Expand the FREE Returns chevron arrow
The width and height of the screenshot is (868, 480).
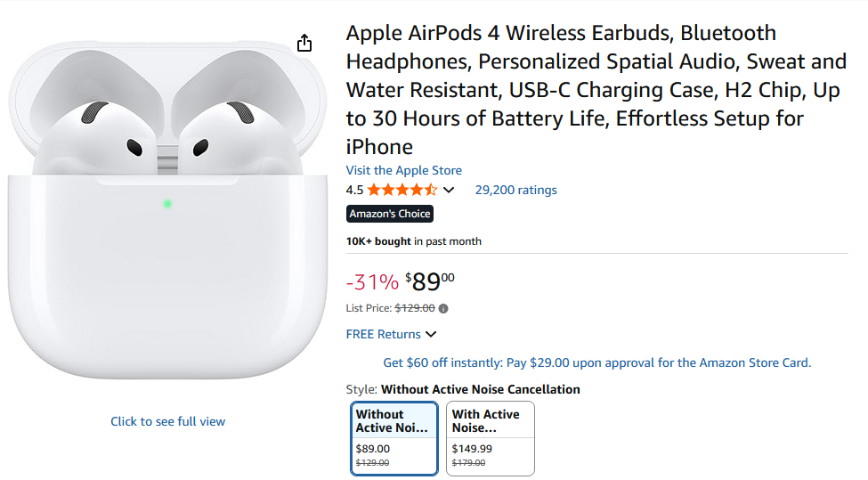click(x=431, y=335)
